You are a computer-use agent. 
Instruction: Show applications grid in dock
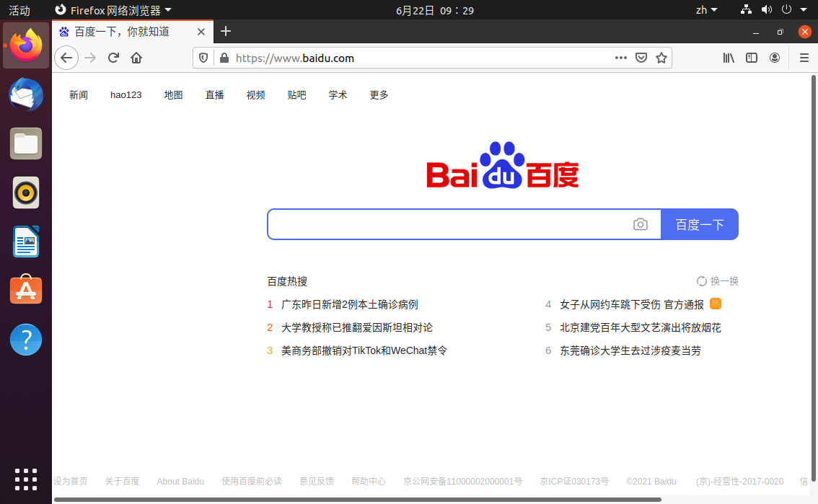pyautogui.click(x=25, y=479)
